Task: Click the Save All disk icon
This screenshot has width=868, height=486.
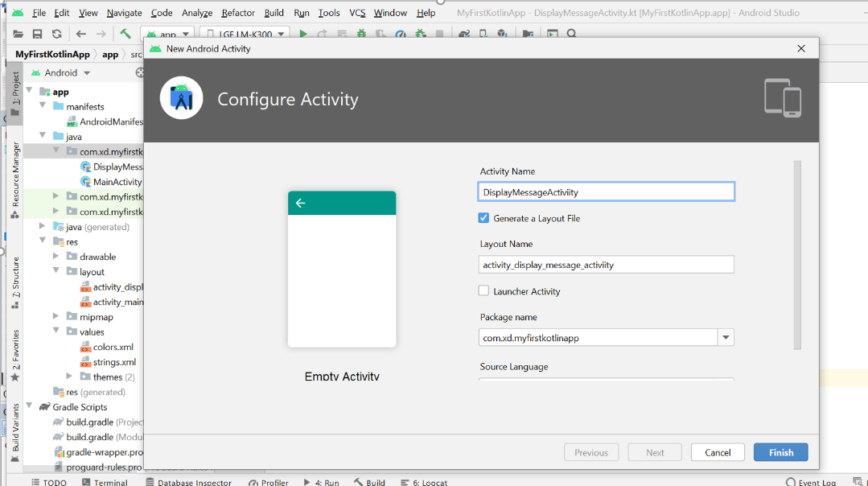Action: [37, 34]
